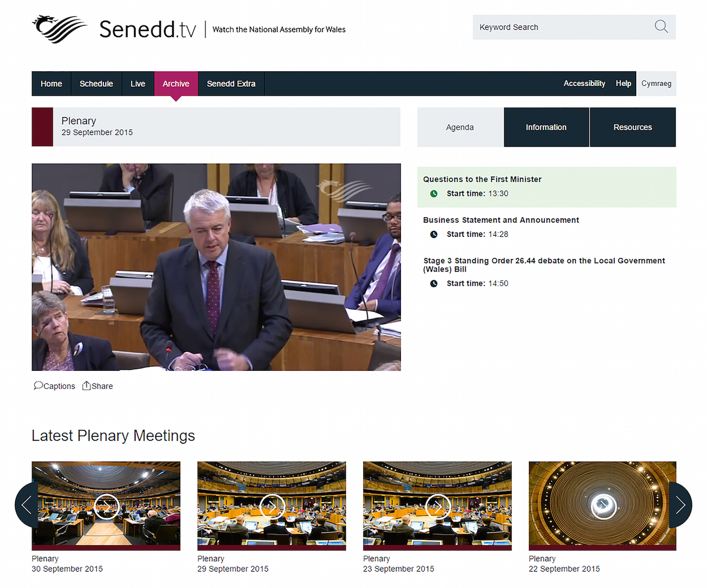Viewport: 707px width, 588px height.
Task: Open the Schedule page
Action: click(x=96, y=84)
